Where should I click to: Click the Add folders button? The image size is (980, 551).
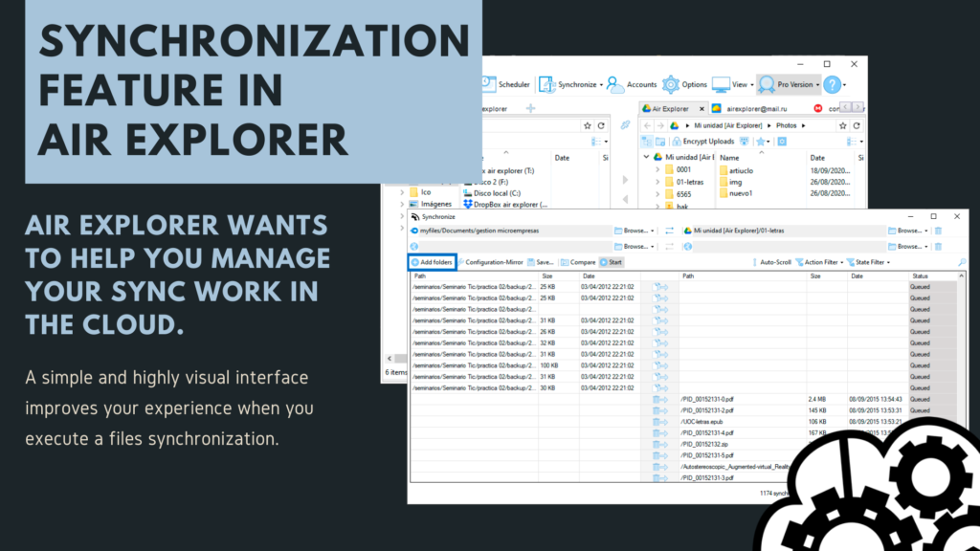pos(432,262)
